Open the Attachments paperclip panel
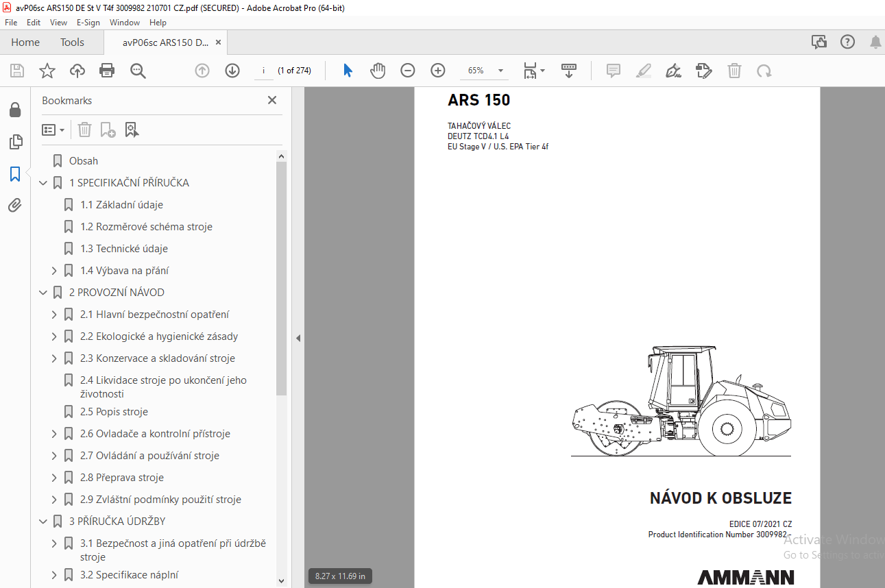Viewport: 885px width, 588px height. click(14, 206)
